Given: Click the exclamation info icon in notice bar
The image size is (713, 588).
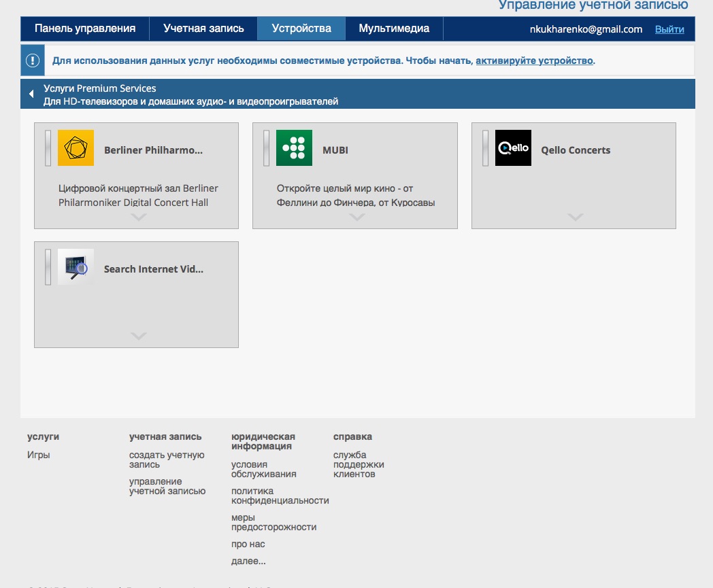Looking at the screenshot, I should click(33, 60).
